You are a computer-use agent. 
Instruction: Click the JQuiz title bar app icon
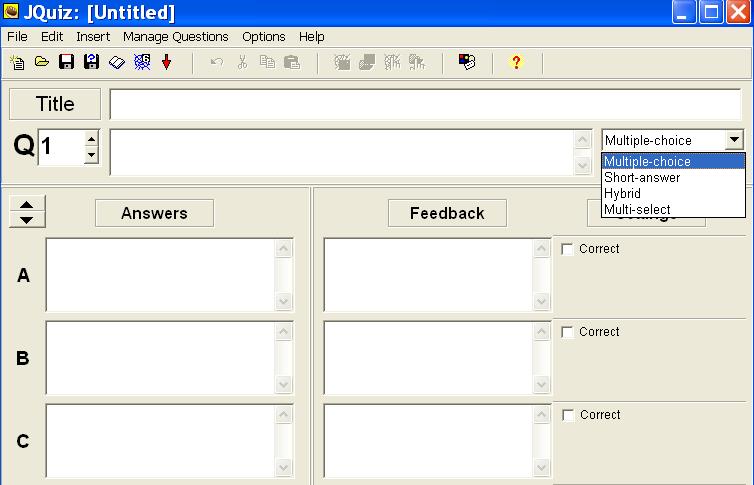coord(11,12)
